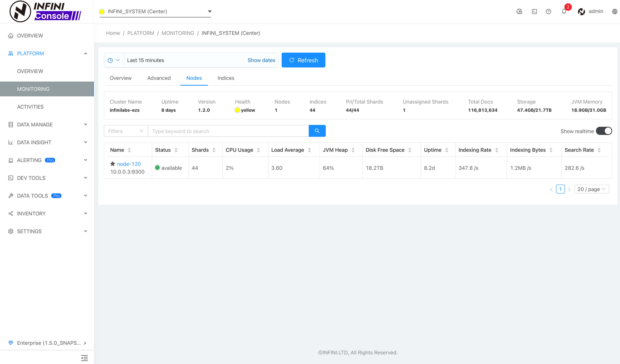
Task: Click the 116,813,634 total docs value
Action: (483, 110)
